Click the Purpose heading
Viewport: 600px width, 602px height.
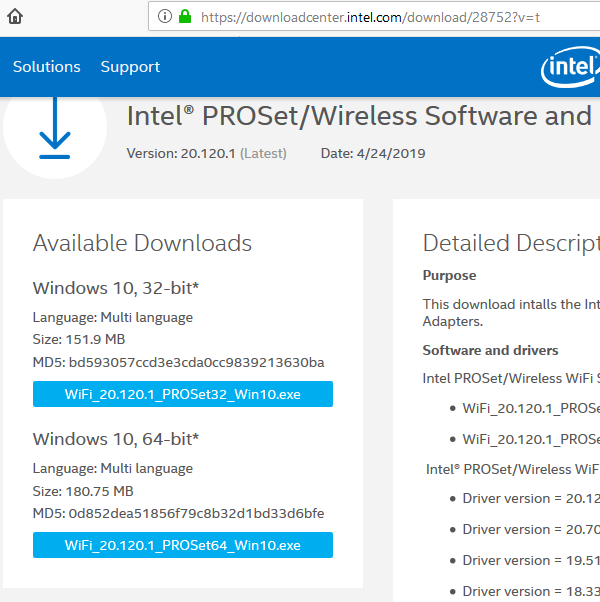[450, 275]
